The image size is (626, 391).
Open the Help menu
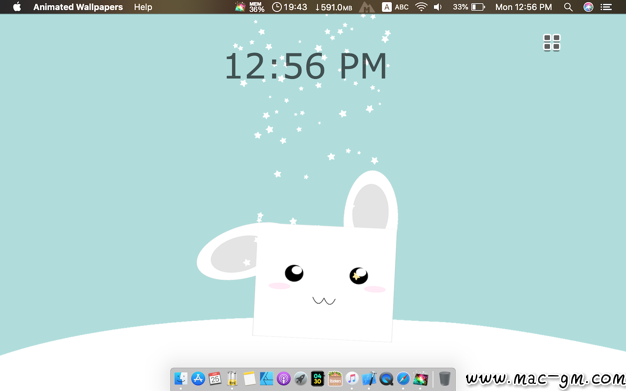[x=143, y=7]
